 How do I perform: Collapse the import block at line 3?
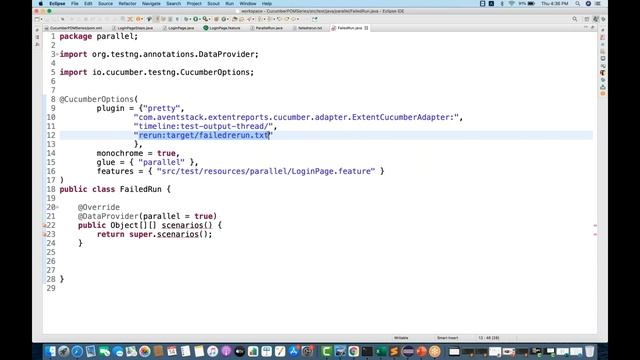coord(58,54)
